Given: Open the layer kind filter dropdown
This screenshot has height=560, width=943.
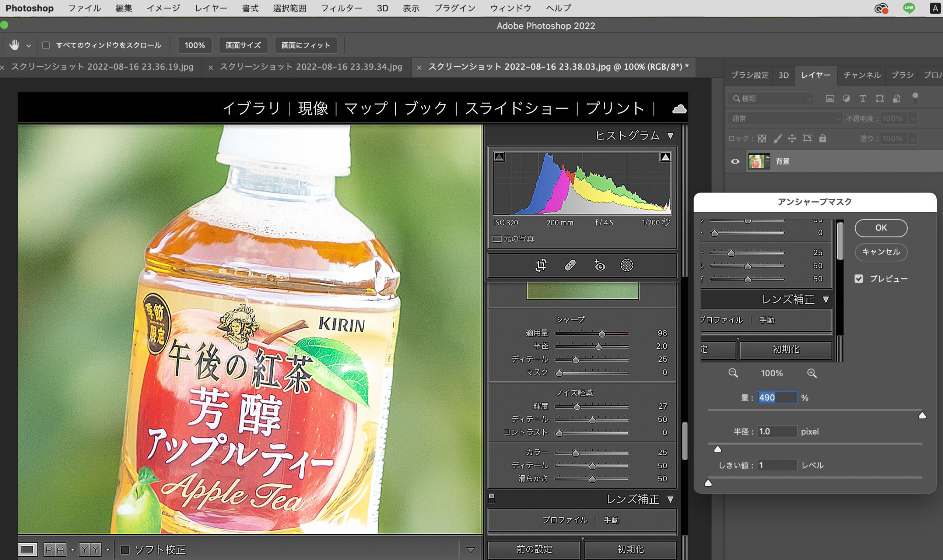Looking at the screenshot, I should pyautogui.click(x=770, y=99).
